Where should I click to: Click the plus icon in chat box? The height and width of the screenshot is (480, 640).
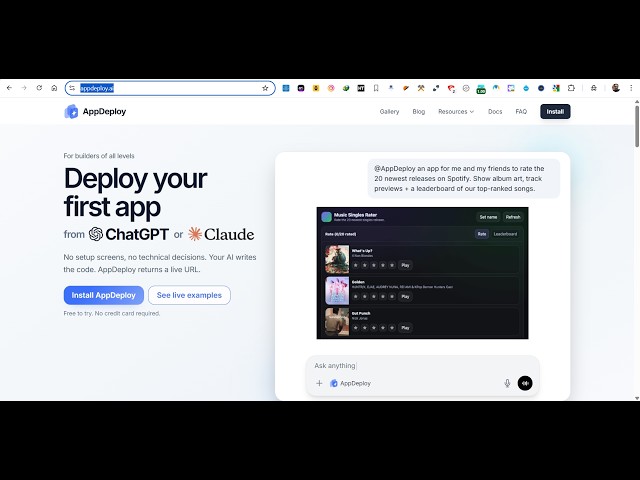319,383
